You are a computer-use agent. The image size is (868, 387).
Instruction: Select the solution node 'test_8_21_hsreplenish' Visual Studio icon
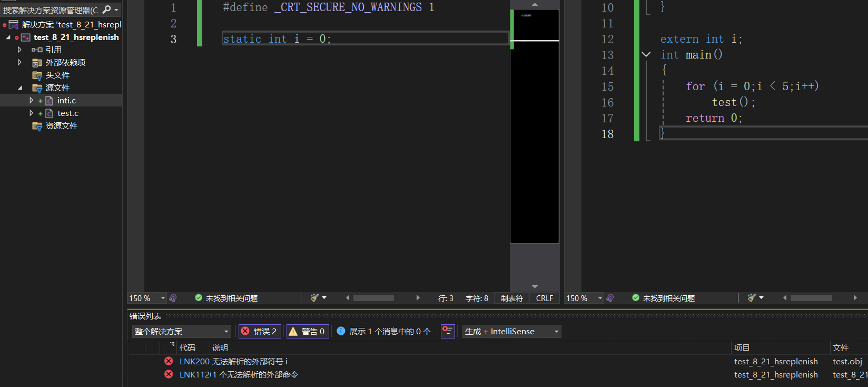[x=14, y=24]
